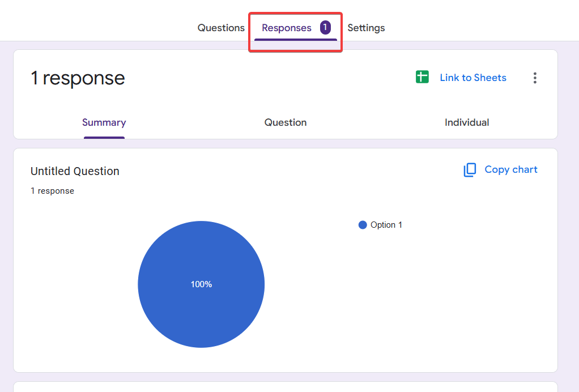
Task: Switch to the Question responses view
Action: pos(286,122)
